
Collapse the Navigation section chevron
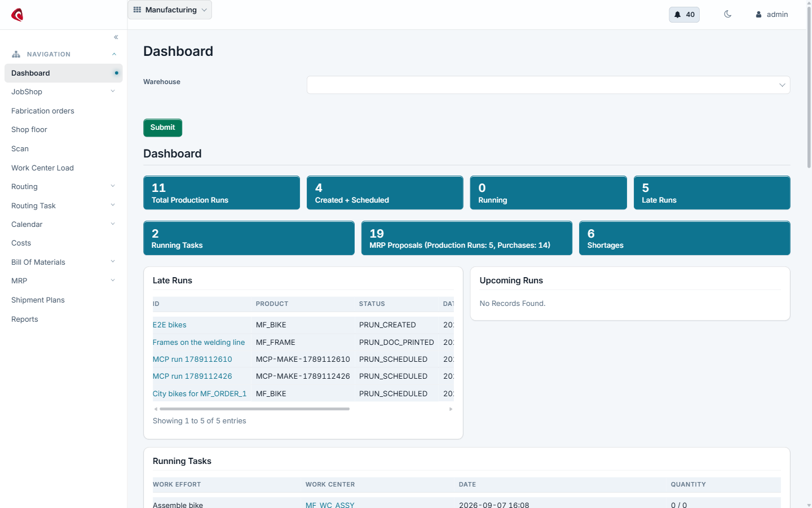pos(114,54)
